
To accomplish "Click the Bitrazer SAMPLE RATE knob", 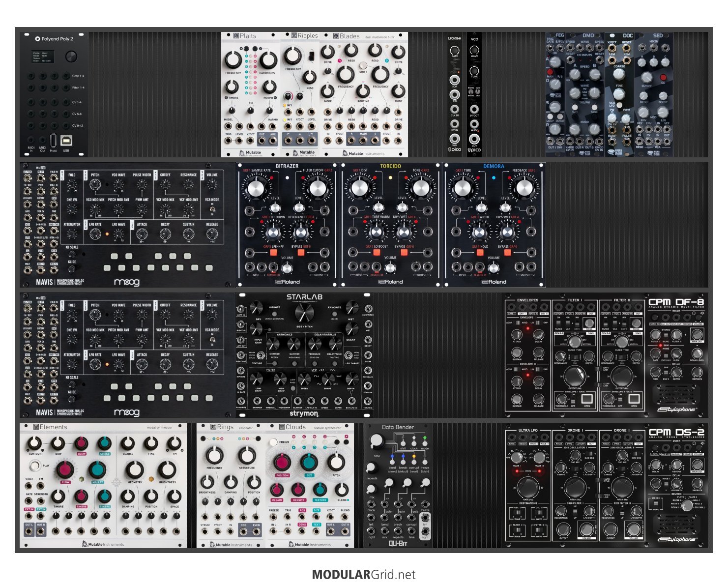I will click(x=257, y=189).
